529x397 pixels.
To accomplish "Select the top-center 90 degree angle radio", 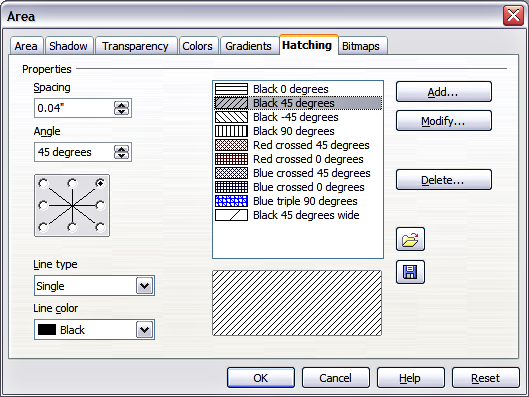I will tap(72, 183).
